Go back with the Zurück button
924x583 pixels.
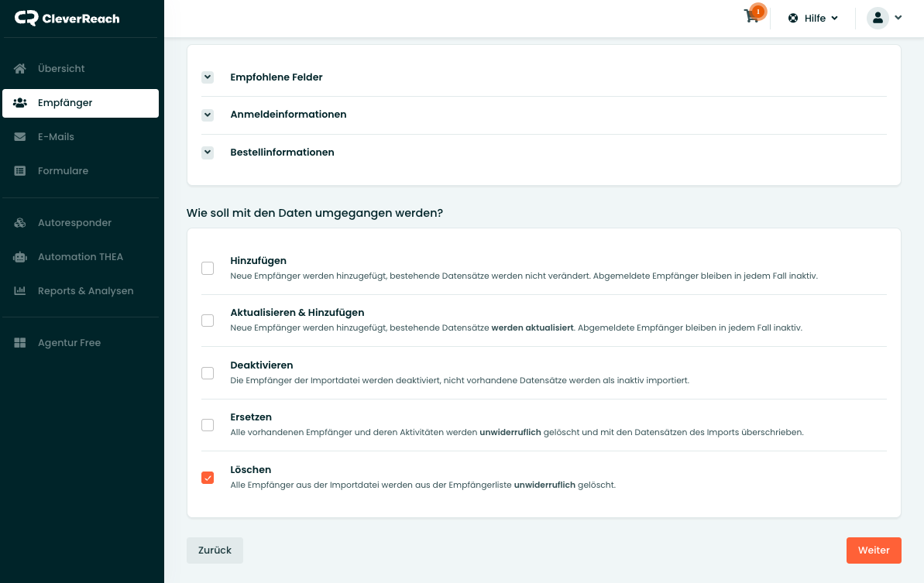215,550
